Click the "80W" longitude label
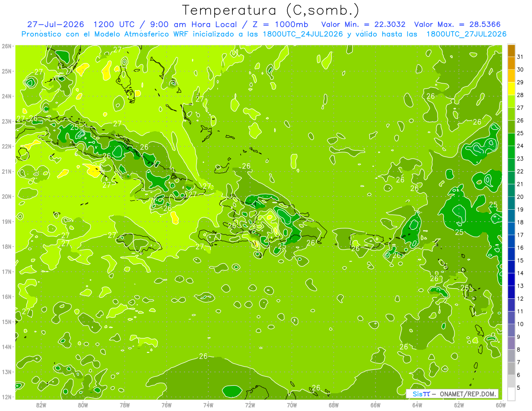Viewport: 532px width, 411px height. (x=83, y=405)
